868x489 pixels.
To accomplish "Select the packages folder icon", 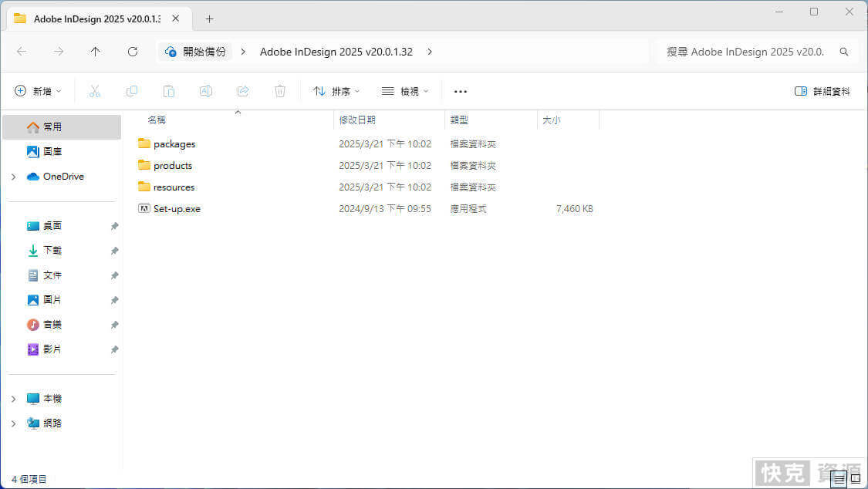I will [x=144, y=143].
